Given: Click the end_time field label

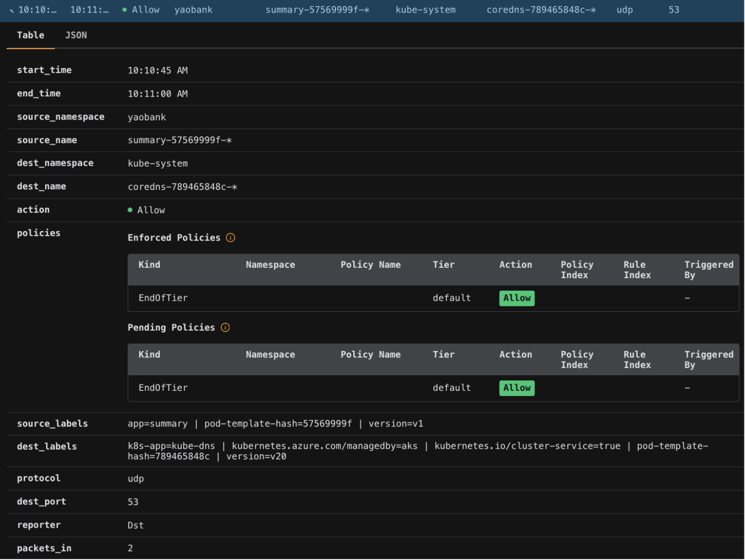Looking at the screenshot, I should point(38,93).
